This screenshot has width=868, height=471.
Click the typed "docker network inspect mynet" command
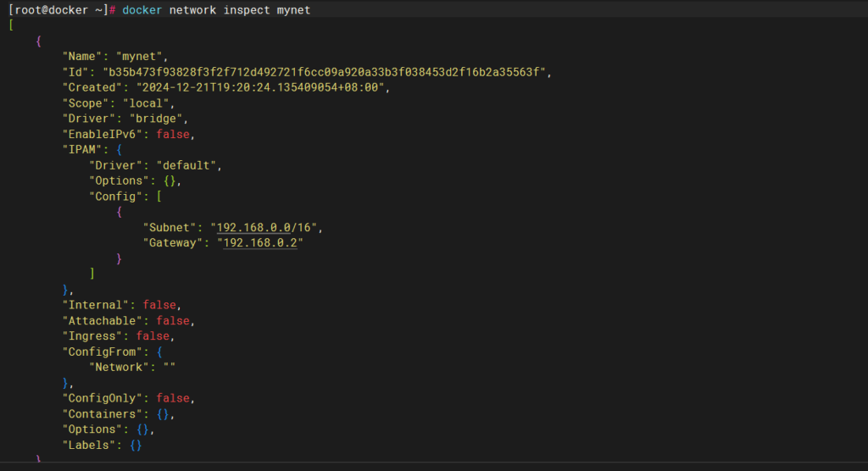[216, 10]
